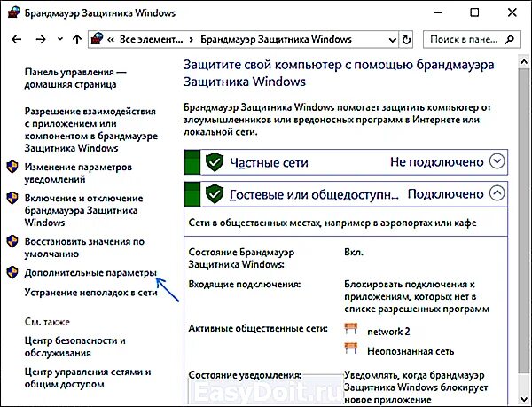The height and width of the screenshot is (407, 532).
Task: Open 'Центр безопасности и обслуживания' link
Action: pos(75,347)
